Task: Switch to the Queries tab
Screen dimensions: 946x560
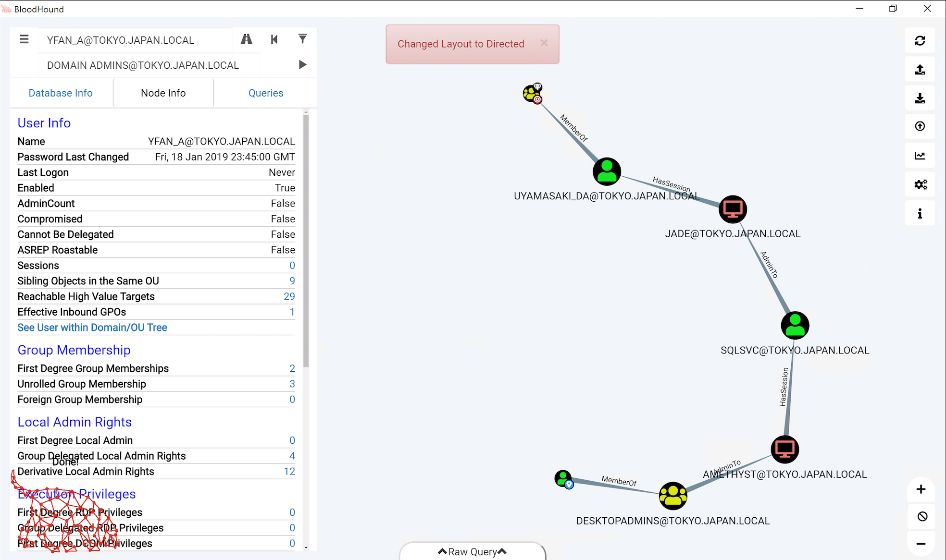Action: (x=265, y=93)
